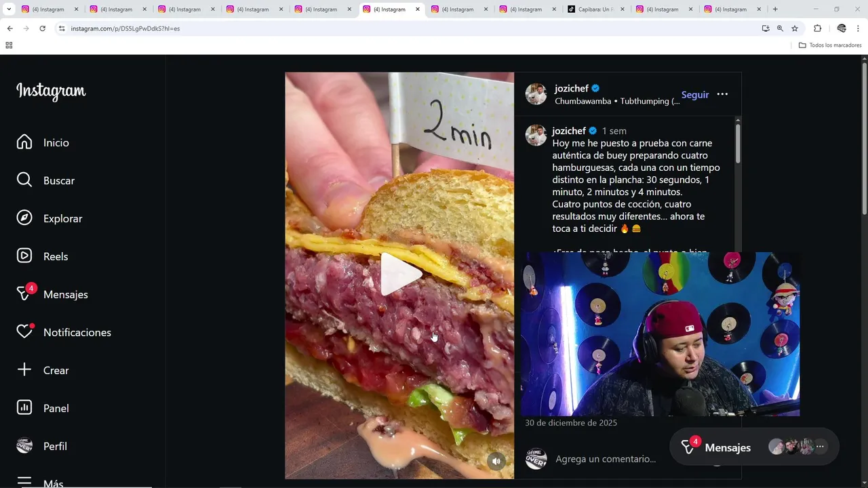Screen dimensions: 868x488
Task: Open the three-dot post options menu
Action: point(722,94)
